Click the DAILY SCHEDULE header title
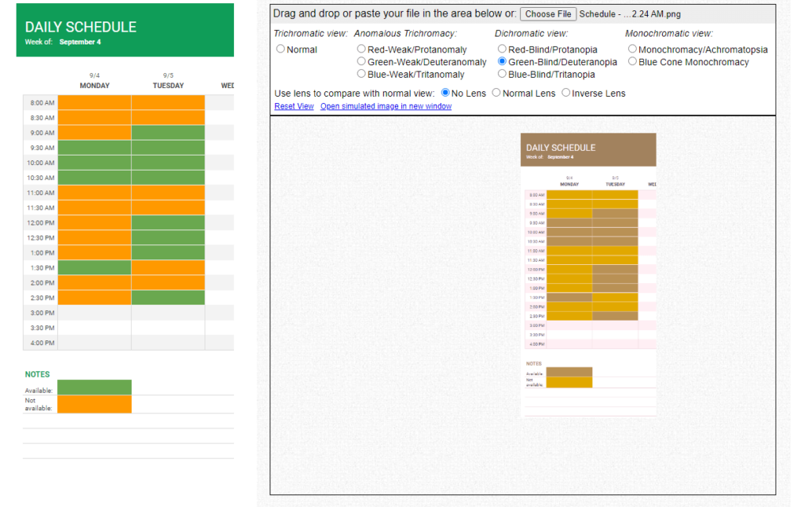 coord(81,27)
